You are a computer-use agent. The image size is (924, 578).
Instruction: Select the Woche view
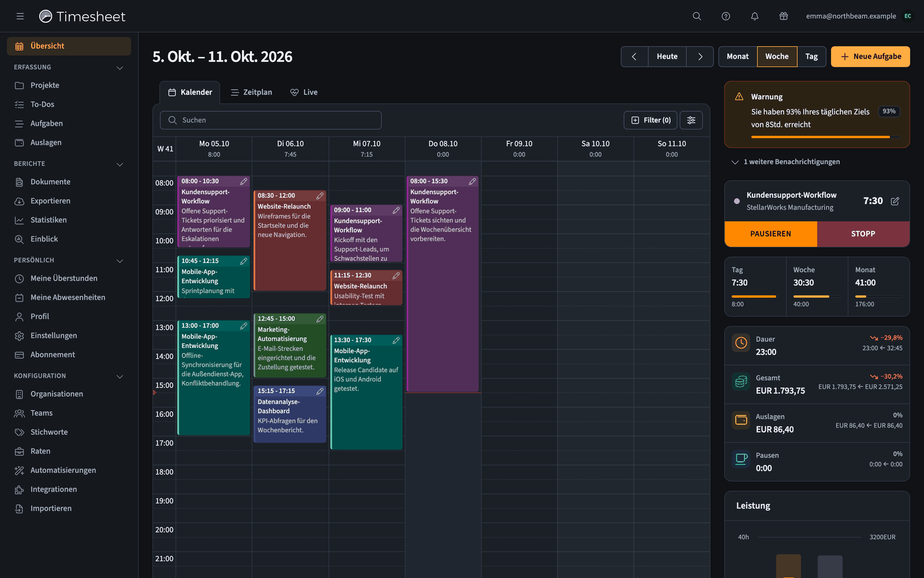(777, 57)
